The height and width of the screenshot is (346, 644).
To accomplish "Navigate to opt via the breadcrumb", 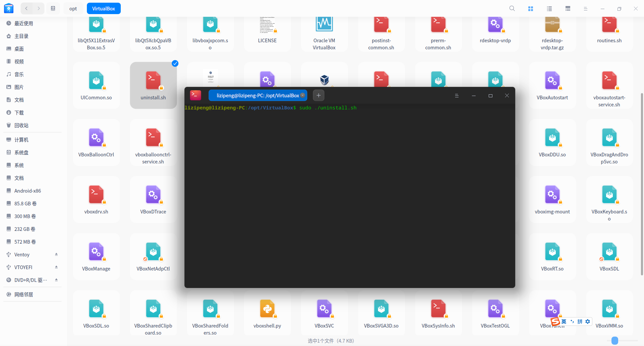I will point(73,8).
